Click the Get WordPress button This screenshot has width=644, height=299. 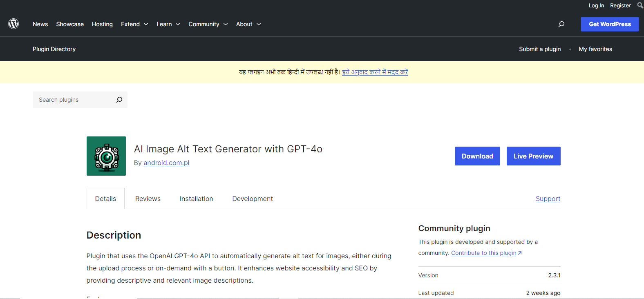[610, 24]
